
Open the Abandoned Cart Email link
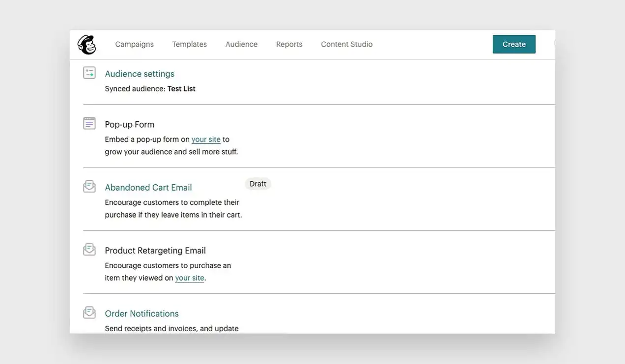pos(148,188)
